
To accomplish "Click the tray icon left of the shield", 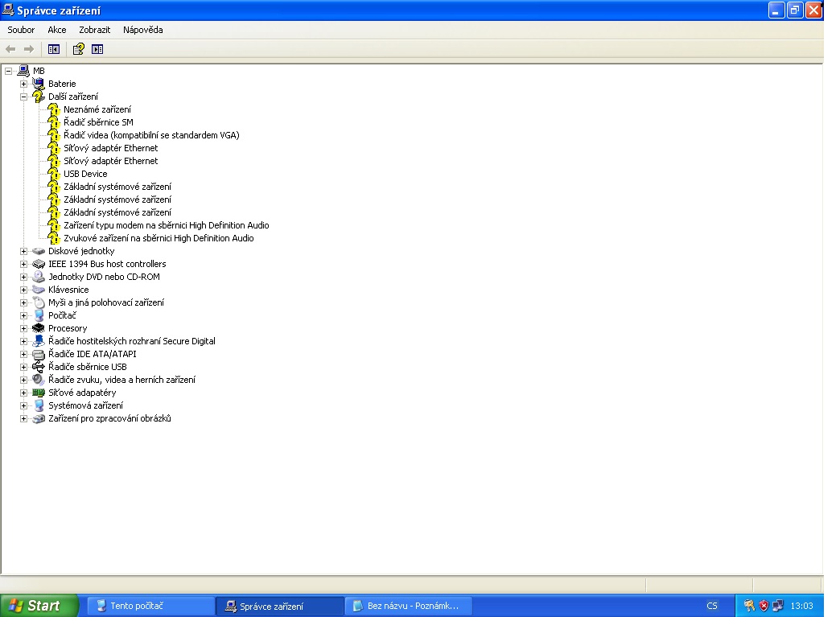I will point(749,606).
